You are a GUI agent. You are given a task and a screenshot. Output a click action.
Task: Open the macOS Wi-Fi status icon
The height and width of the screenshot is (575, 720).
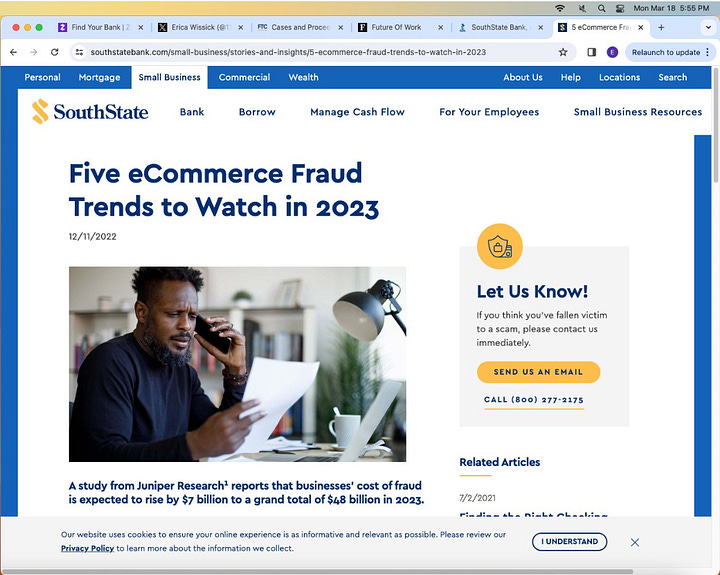pyautogui.click(x=559, y=8)
